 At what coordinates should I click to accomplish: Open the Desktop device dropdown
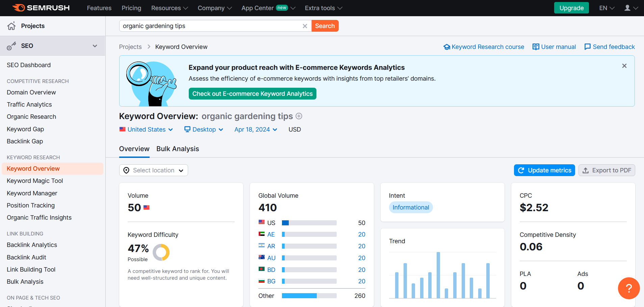[204, 130]
